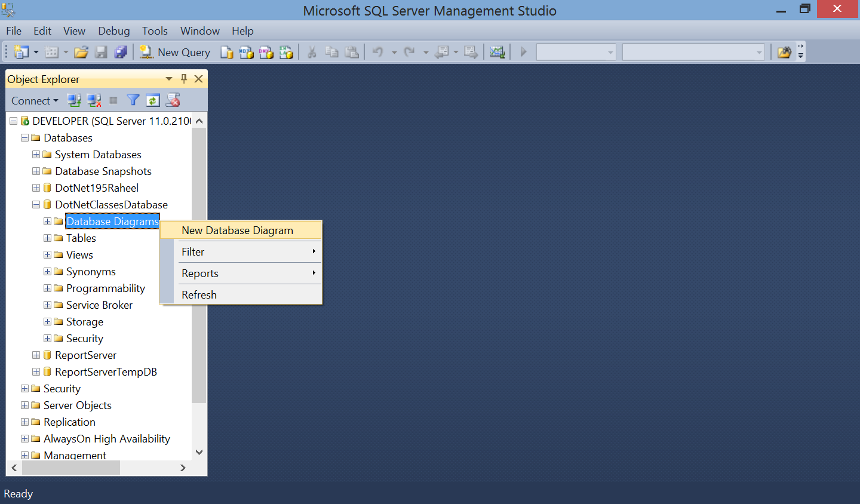This screenshot has height=504, width=860.
Task: Open the wide find combo box in toolbar
Action: click(693, 53)
